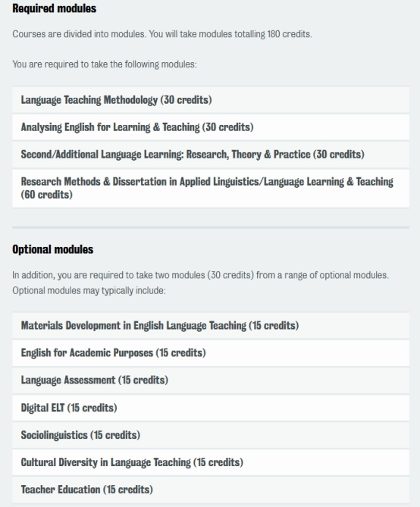Open Digital ELT module details

click(211, 408)
